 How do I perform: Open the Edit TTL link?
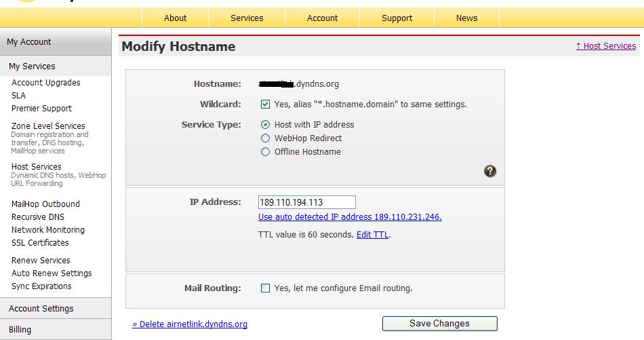pos(372,235)
